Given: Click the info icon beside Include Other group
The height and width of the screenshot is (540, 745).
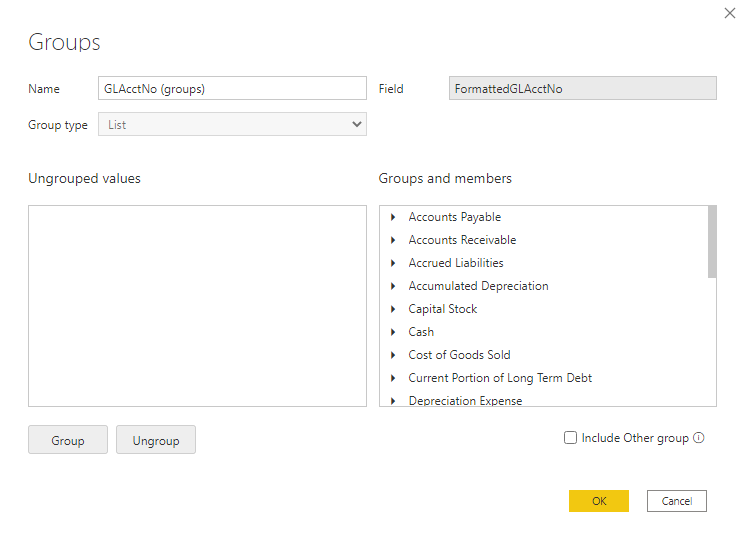Looking at the screenshot, I should coord(698,437).
